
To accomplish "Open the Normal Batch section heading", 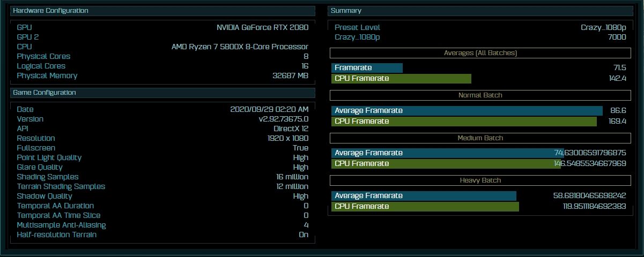I will 480,95.
